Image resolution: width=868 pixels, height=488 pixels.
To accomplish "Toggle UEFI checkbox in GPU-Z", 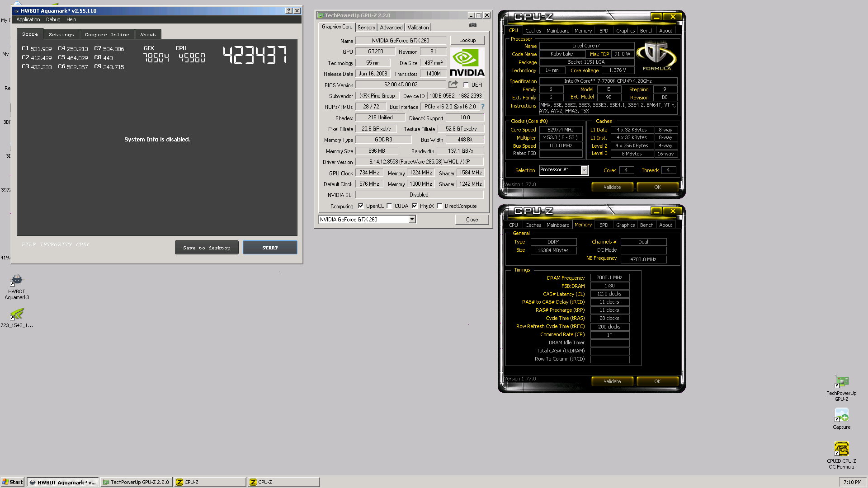I will coord(466,84).
